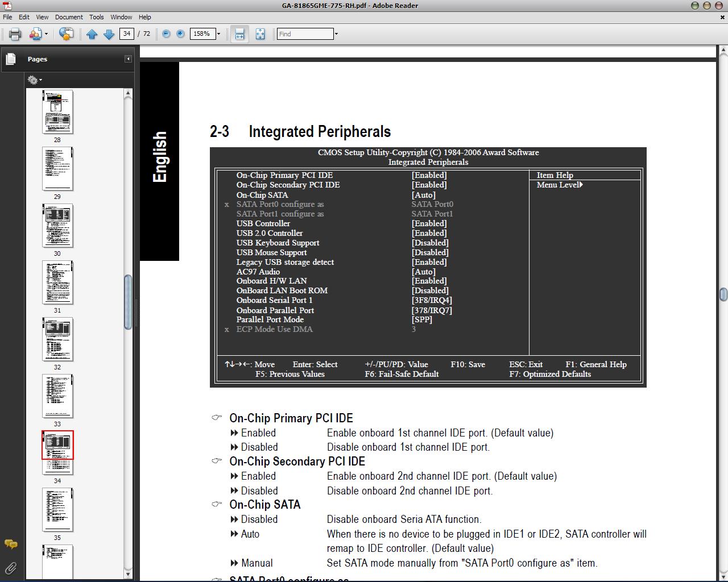Image resolution: width=728 pixels, height=582 pixels.
Task: Click the Pages panel icon
Action: tap(11, 59)
